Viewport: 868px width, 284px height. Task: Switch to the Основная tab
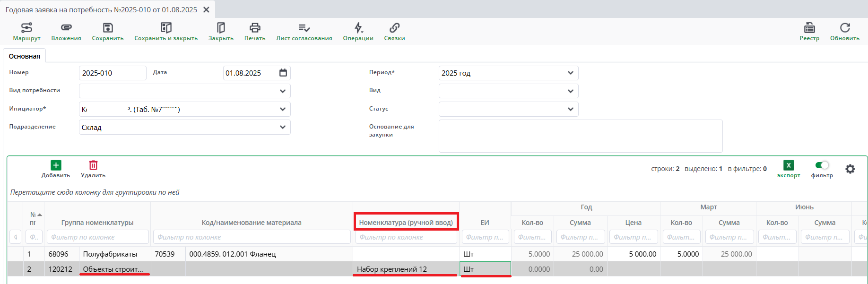click(25, 56)
